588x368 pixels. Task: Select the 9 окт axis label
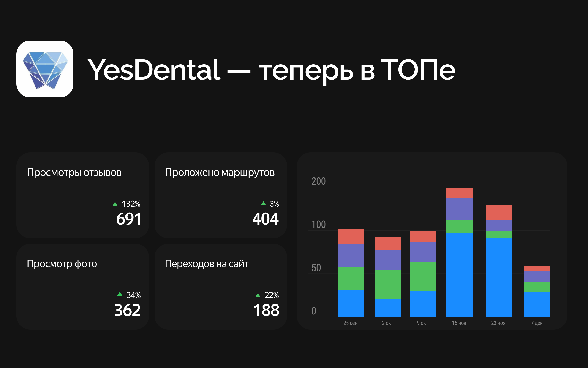click(422, 323)
